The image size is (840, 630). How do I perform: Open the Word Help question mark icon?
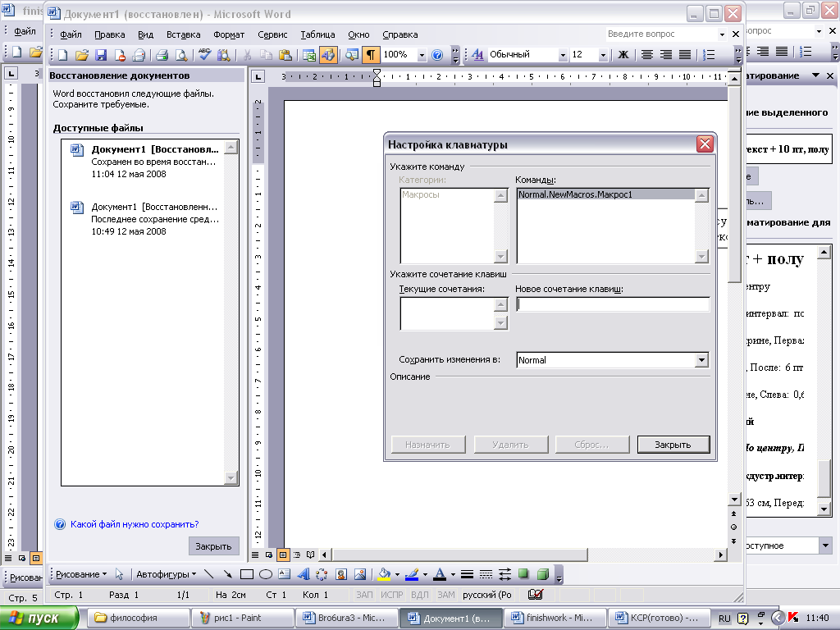(437, 55)
